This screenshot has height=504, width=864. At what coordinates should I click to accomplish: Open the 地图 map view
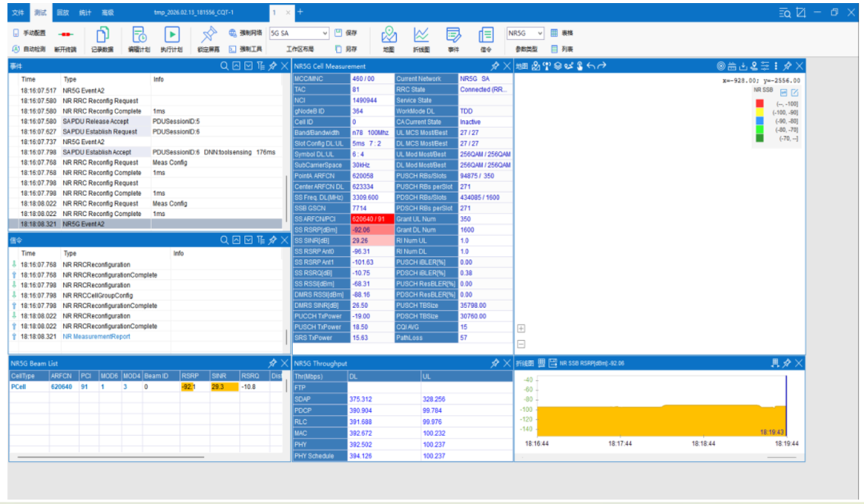[389, 40]
